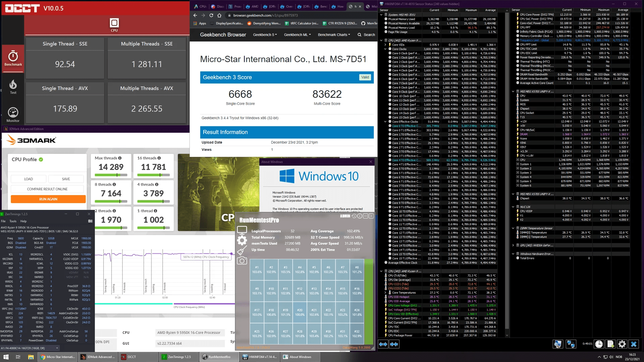Click 3DMark SAVE button

(x=66, y=179)
